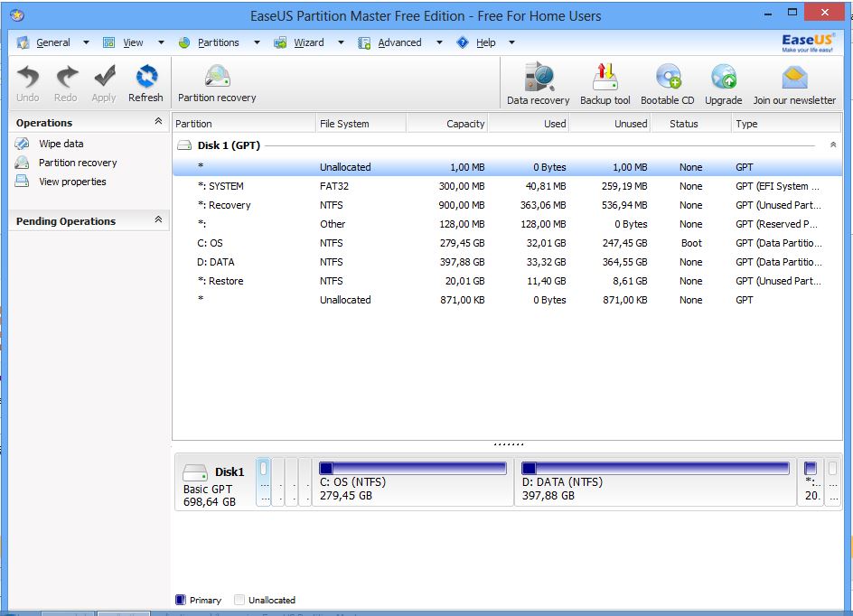
Task: Sort by the Used column header
Action: [x=529, y=124]
